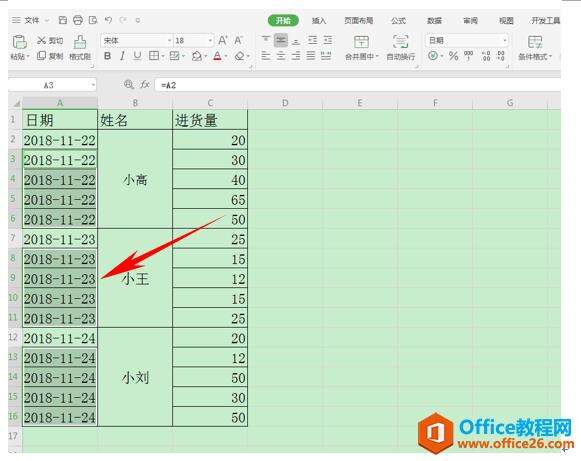
Task: Copy selection with 复制 button
Action: [x=50, y=56]
